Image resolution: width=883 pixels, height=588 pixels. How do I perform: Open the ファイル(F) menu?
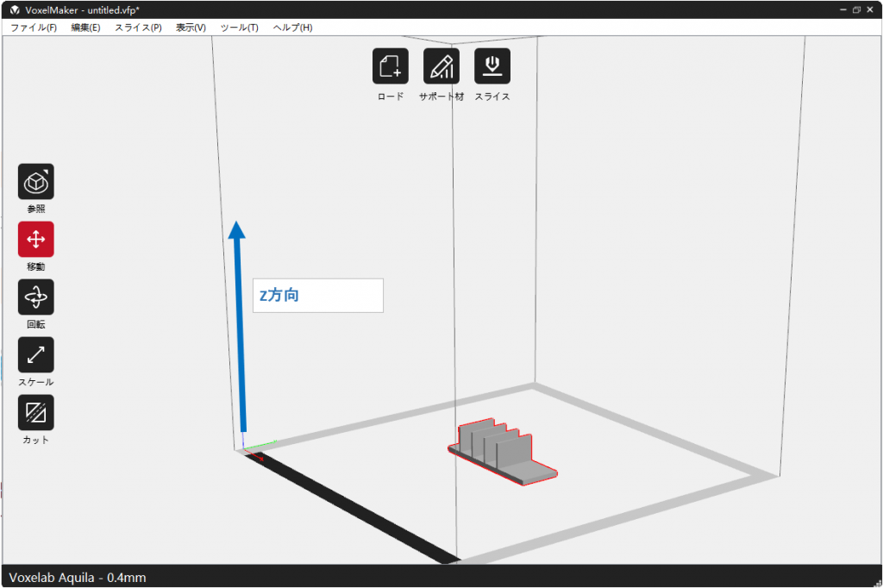(x=34, y=28)
